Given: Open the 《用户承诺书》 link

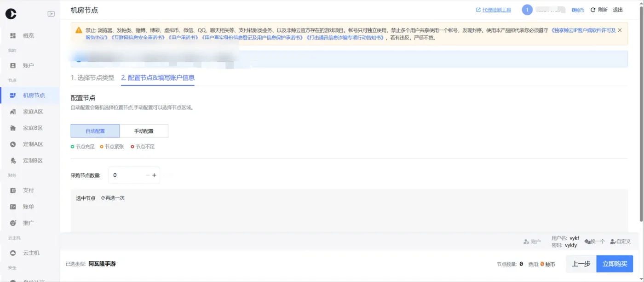Looking at the screenshot, I should [x=183, y=38].
